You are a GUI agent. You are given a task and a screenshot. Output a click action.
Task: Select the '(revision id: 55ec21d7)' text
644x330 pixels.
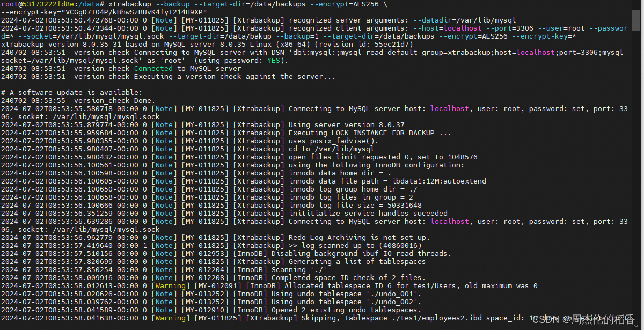(x=365, y=44)
